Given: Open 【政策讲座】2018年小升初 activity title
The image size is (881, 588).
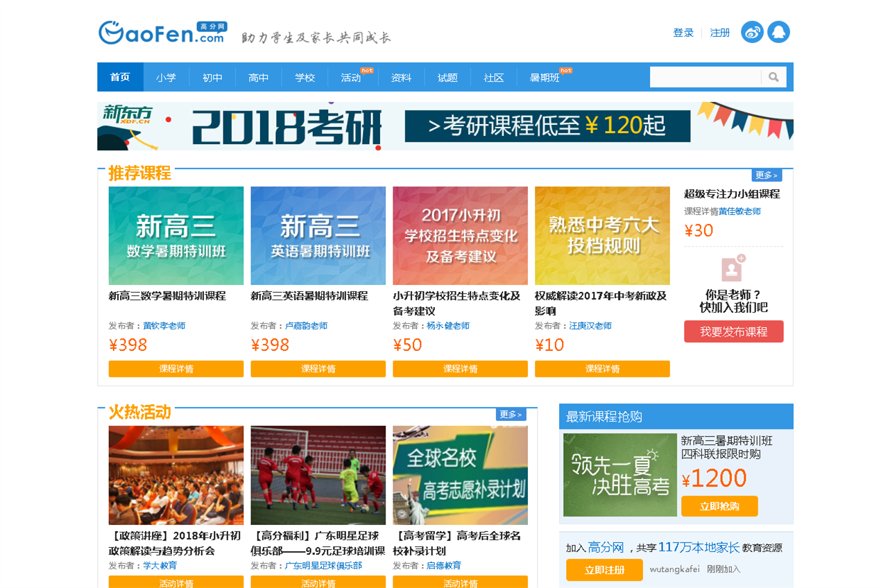Looking at the screenshot, I should point(175,543).
